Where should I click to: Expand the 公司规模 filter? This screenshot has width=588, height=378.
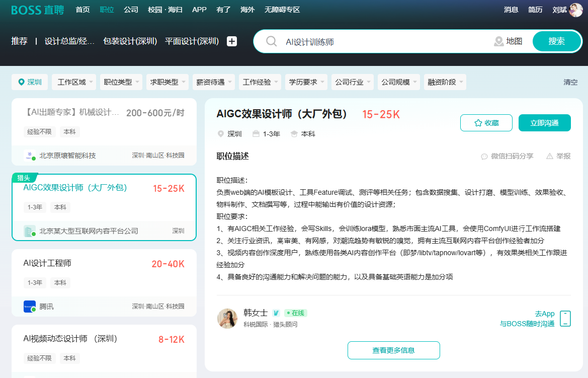[399, 82]
